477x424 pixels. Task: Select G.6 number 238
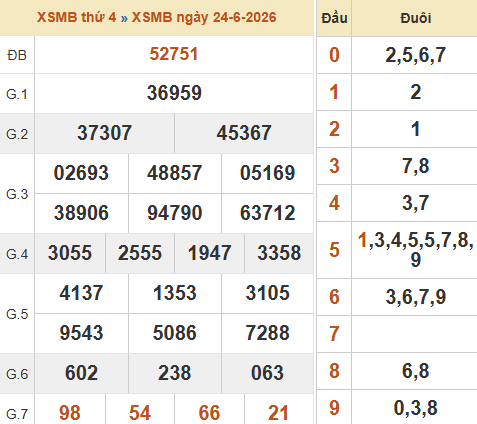pos(175,373)
